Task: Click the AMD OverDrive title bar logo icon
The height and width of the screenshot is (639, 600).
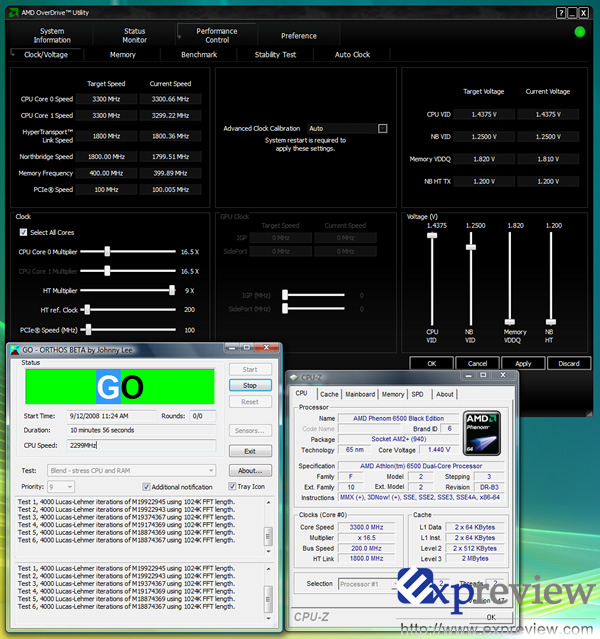Action: 13,13
